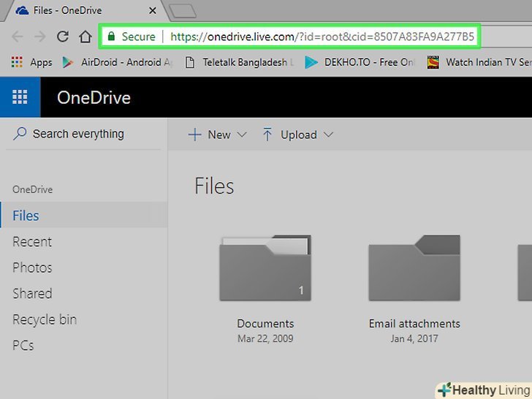Expand the New dropdown chevron
Screen dimensions: 532x399
(x=242, y=134)
